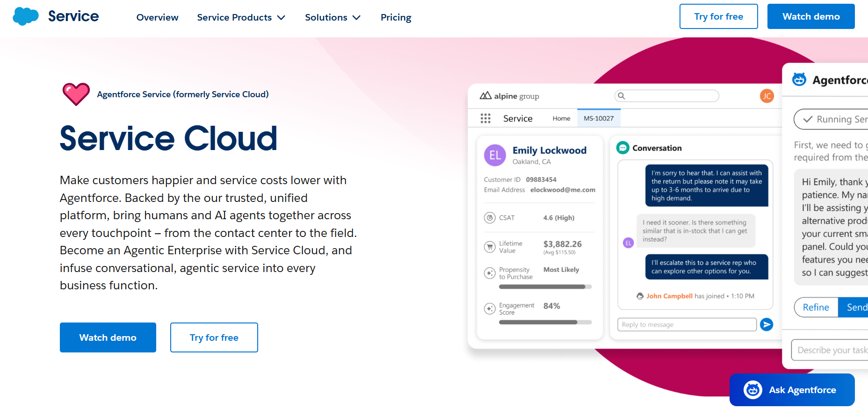Open the Overview nav item
The height and width of the screenshot is (416, 868).
coord(157,17)
